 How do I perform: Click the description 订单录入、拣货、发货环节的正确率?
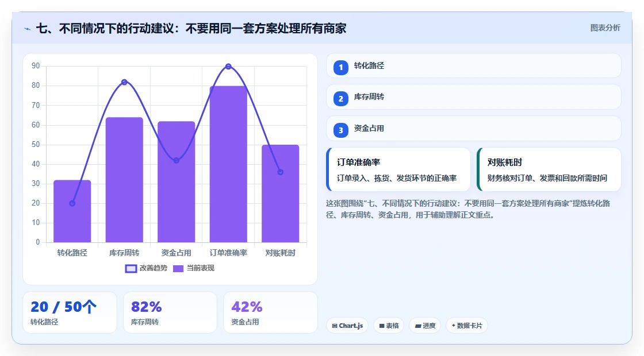tap(397, 179)
